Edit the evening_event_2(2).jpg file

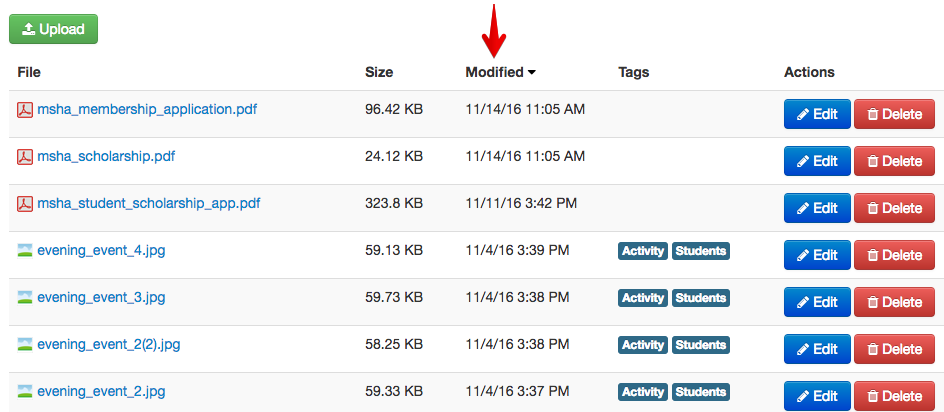(x=817, y=349)
